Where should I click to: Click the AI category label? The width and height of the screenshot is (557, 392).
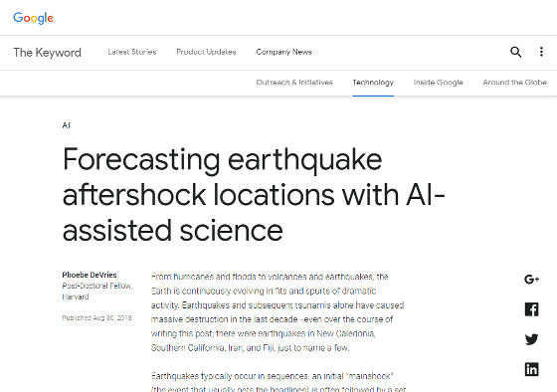(x=66, y=125)
